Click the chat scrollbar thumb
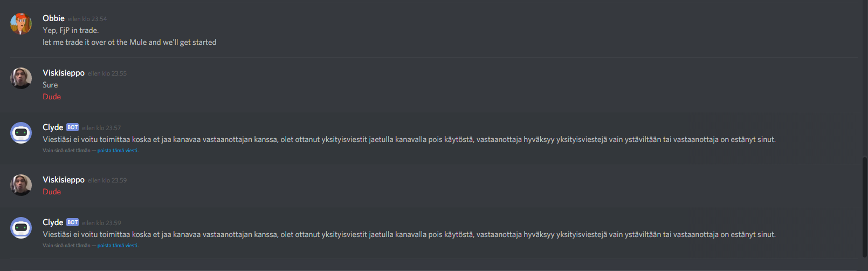Image resolution: width=868 pixels, height=271 pixels. pos(865,207)
